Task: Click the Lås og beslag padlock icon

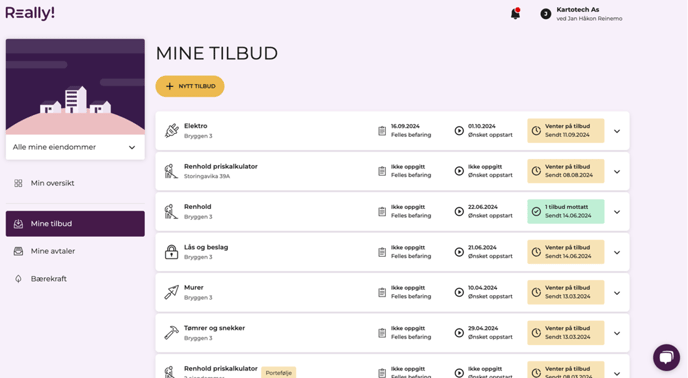Action: 171,252
